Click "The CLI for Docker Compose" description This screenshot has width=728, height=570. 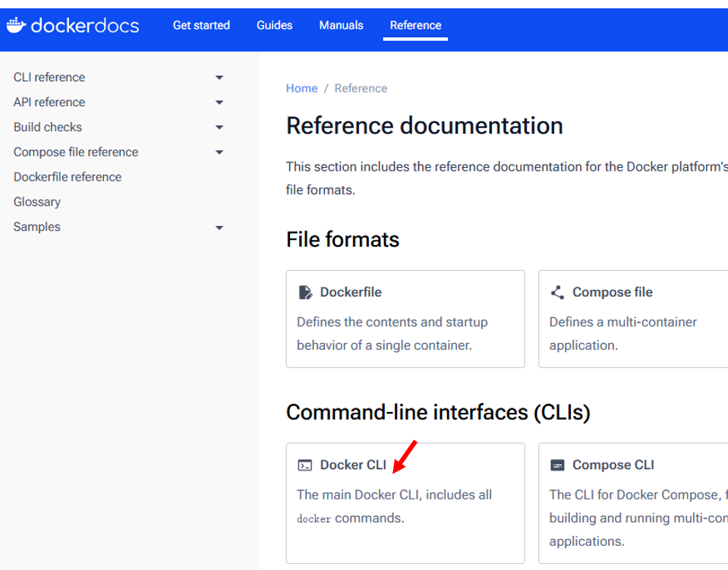(x=635, y=495)
